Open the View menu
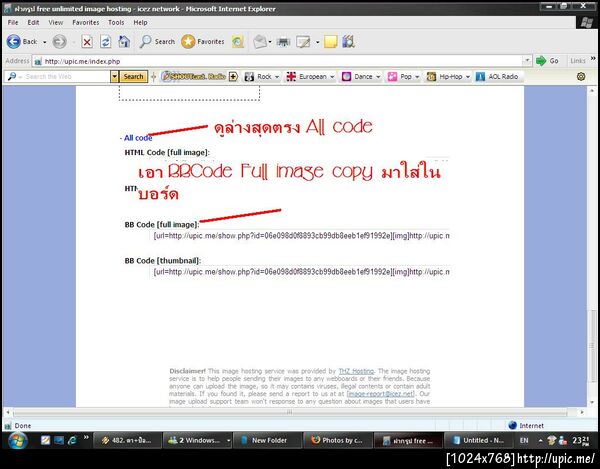600x469 pixels. pyautogui.click(x=56, y=23)
